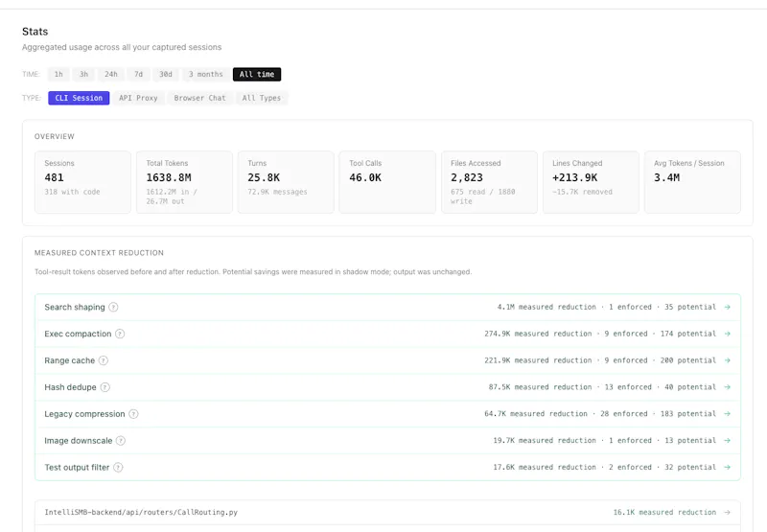The height and width of the screenshot is (532, 767).
Task: Click the MEASURED CONTEXT REDUCTION heading
Action: click(x=100, y=253)
